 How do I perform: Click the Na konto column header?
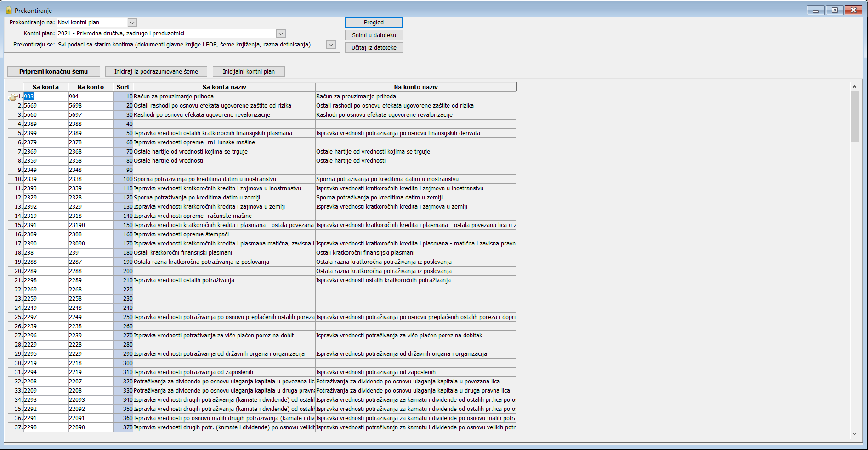pos(91,87)
